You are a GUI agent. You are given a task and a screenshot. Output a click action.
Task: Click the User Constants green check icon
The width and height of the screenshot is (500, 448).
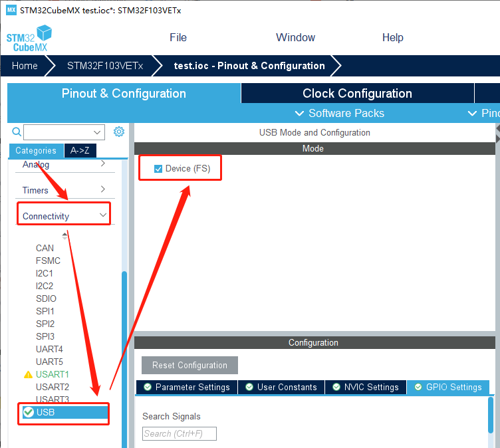tap(249, 387)
